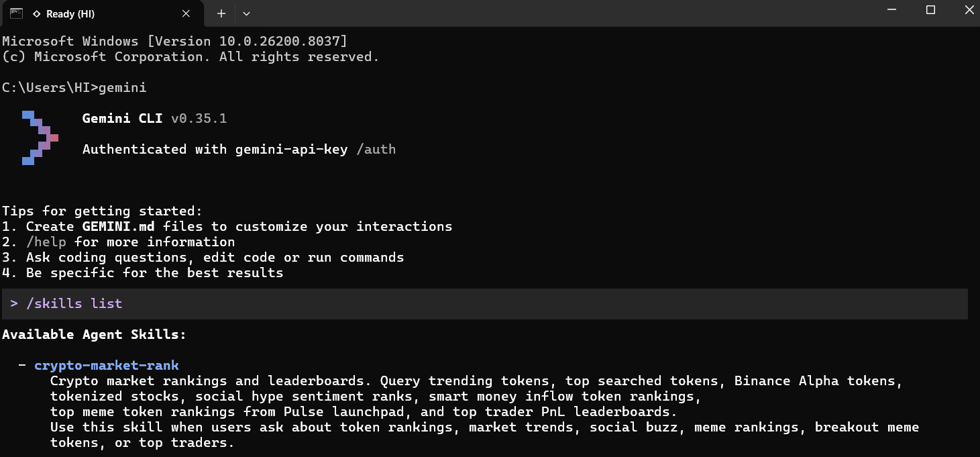Click the /auth command text

coord(376,150)
